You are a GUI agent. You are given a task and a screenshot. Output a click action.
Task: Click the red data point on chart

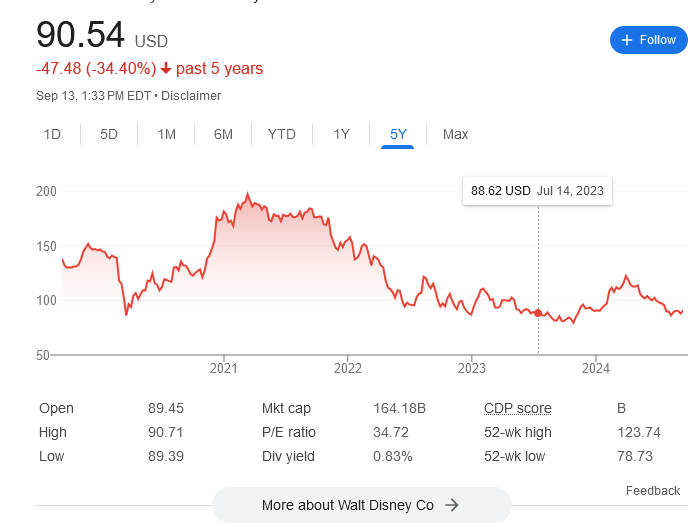coord(538,313)
